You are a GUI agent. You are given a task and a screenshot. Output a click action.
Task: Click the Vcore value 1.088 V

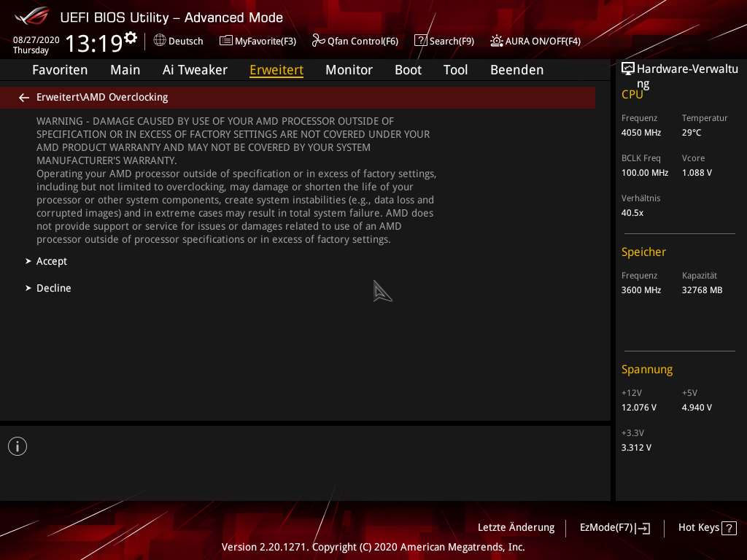click(697, 172)
